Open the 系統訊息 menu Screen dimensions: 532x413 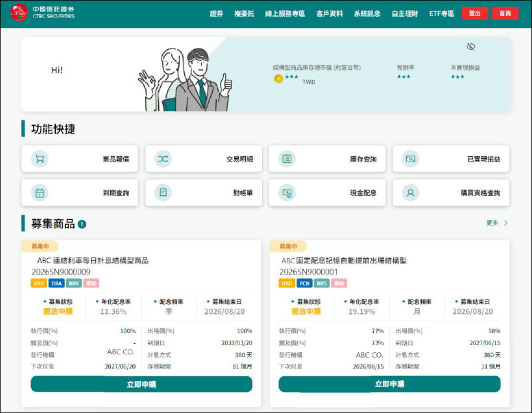coord(367,13)
